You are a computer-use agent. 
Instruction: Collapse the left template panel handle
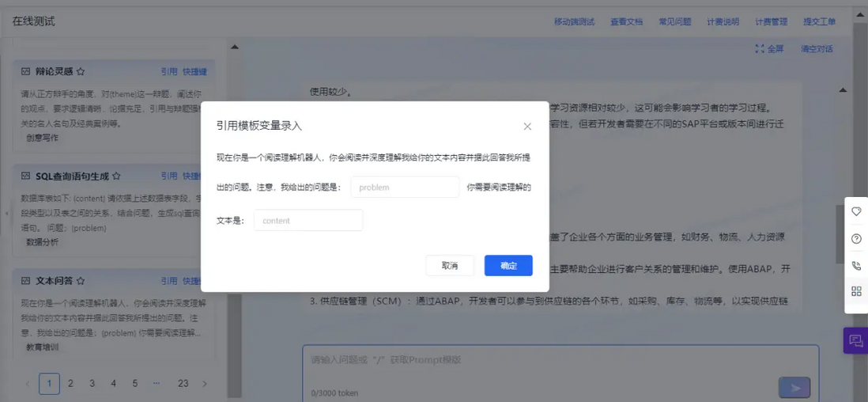(6, 214)
